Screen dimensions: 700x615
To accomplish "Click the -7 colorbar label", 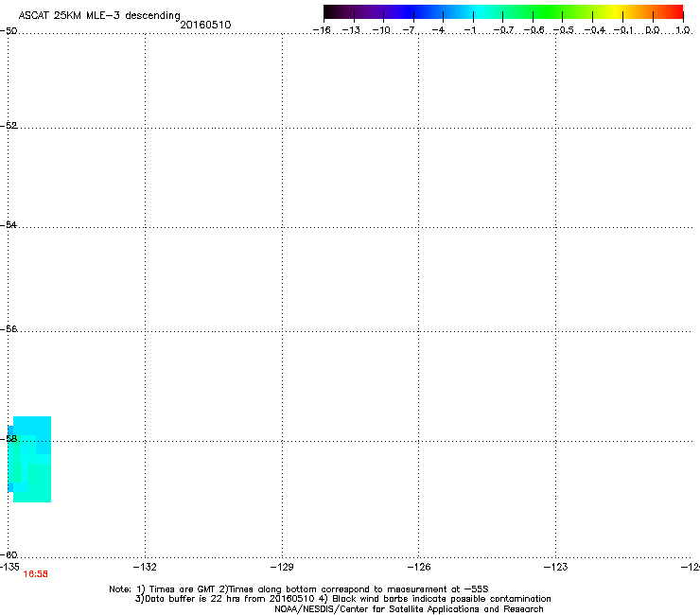I will tap(410, 30).
